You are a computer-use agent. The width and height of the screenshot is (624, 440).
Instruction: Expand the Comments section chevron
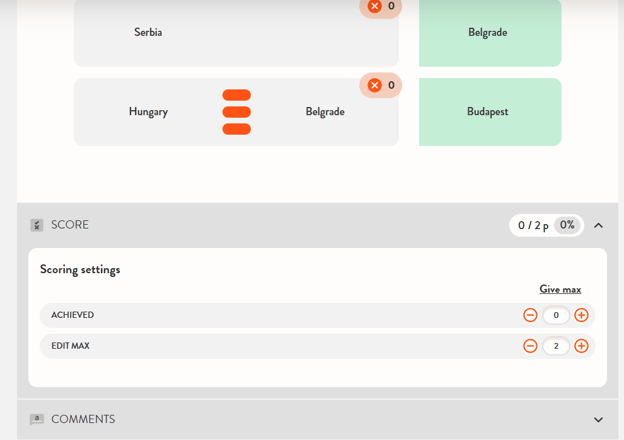point(598,420)
